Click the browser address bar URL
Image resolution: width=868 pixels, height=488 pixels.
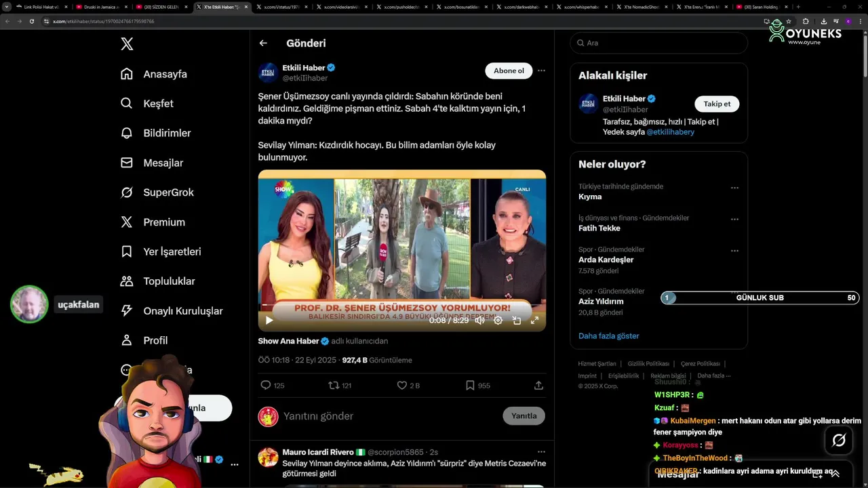(103, 21)
